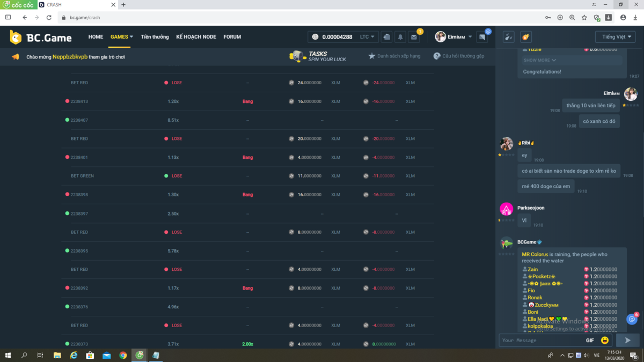Viewport: 644px width, 362px height.
Task: Open the wallet icon beside LTC balance
Action: click(386, 37)
